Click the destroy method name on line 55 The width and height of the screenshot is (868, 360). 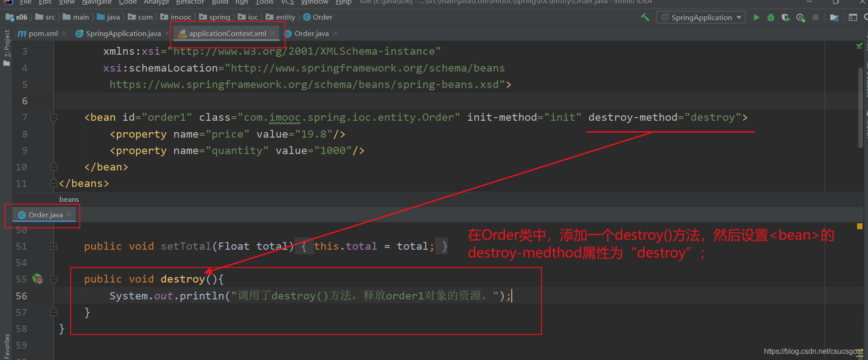click(x=183, y=279)
